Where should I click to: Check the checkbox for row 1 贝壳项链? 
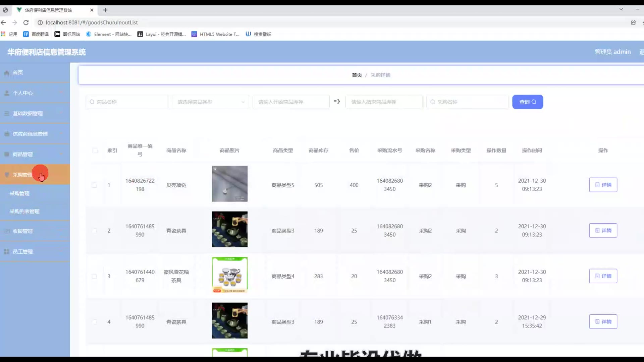[x=94, y=185]
